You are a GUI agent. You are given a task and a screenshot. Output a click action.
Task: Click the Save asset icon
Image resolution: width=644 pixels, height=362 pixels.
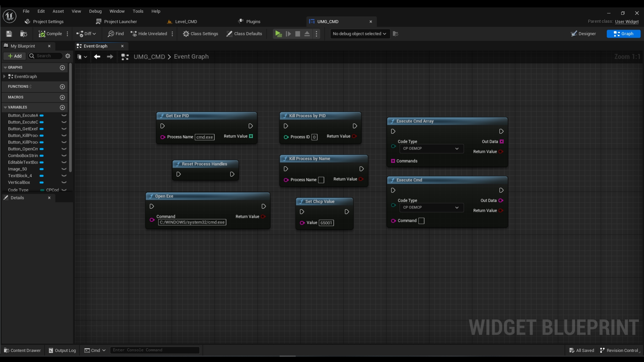click(x=9, y=34)
